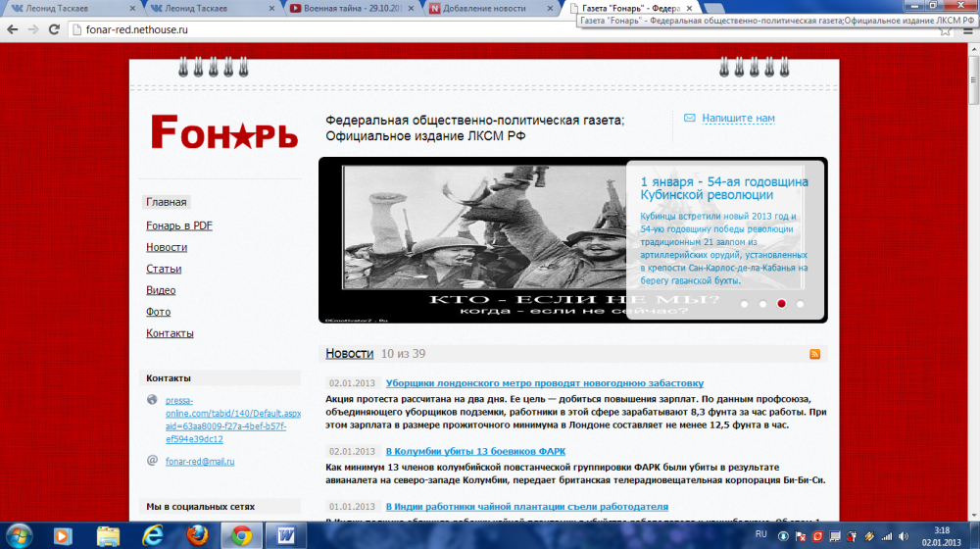Select the first slider pagination dot
The height and width of the screenshot is (549, 980).
pyautogui.click(x=744, y=304)
